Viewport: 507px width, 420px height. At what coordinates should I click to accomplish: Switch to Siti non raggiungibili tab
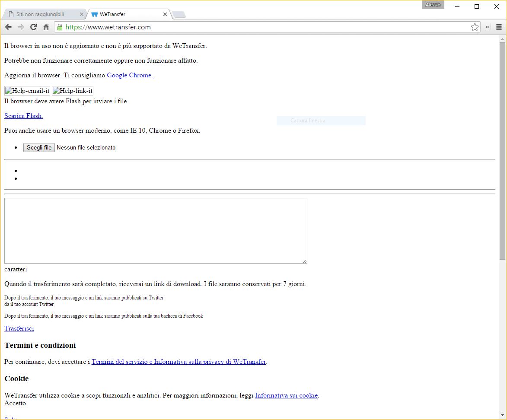[x=40, y=14]
